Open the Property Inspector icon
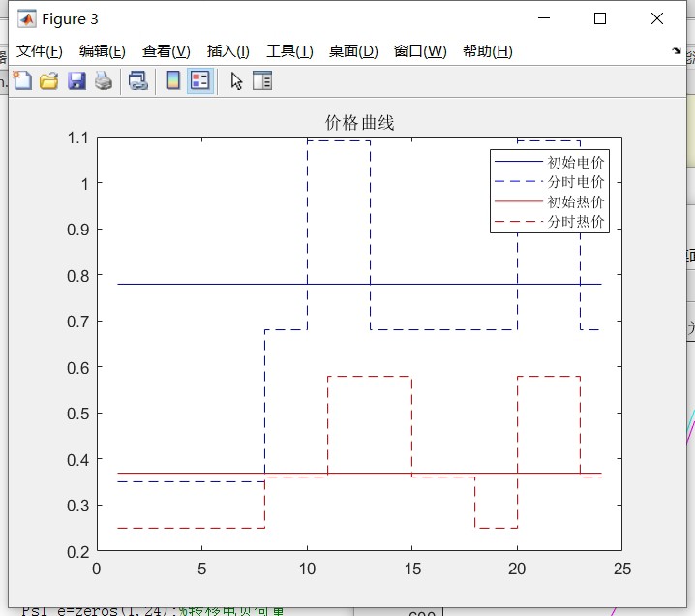Viewport: 695px width, 616px height. tap(262, 81)
